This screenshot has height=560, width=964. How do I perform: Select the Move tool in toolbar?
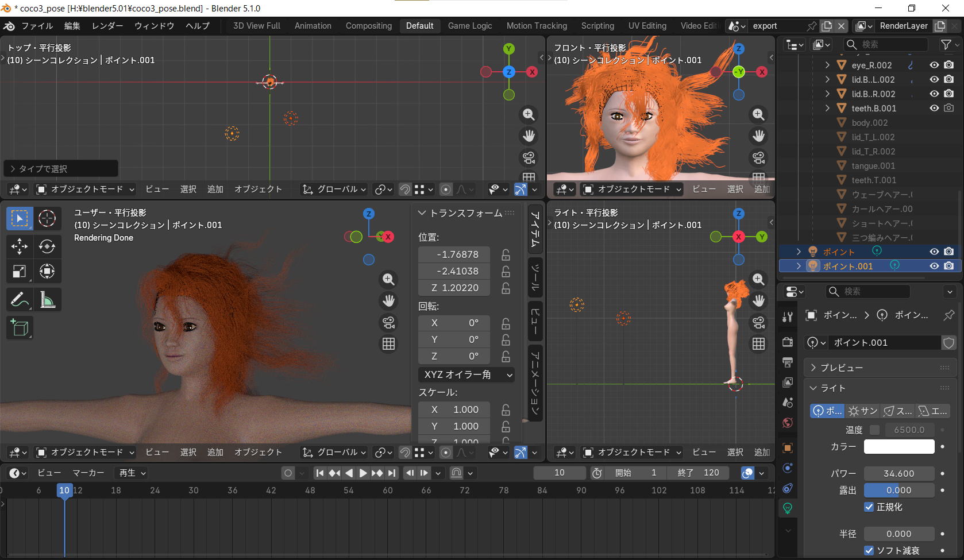(19, 246)
